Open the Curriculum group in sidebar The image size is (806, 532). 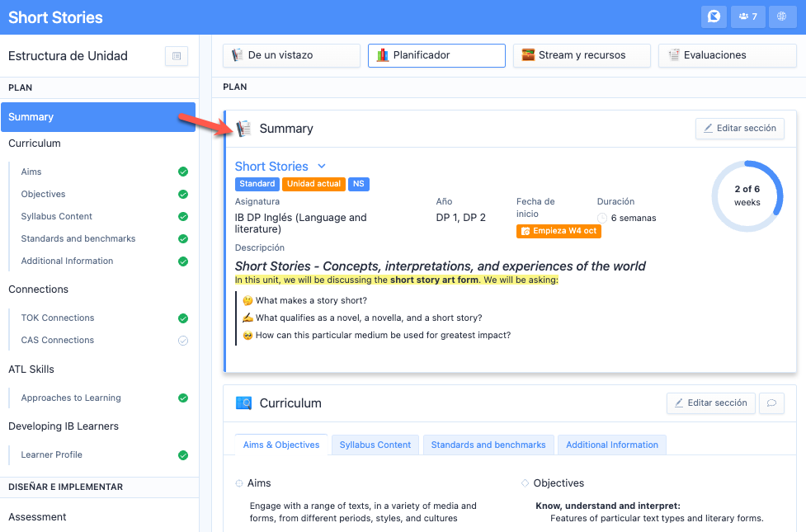point(35,144)
